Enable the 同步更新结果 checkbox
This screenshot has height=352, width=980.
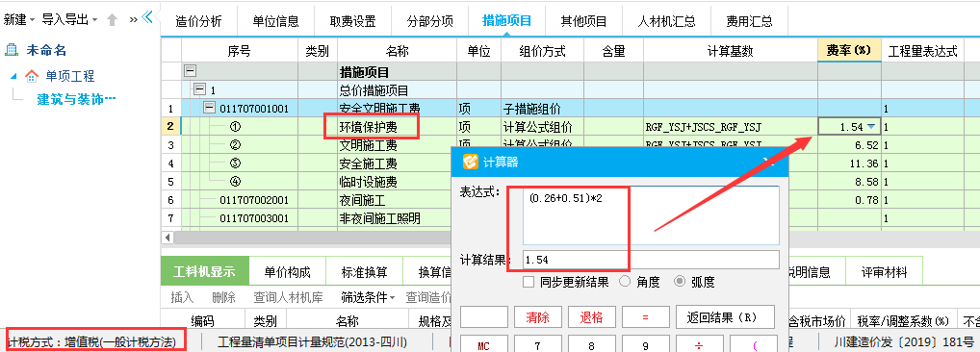529,282
